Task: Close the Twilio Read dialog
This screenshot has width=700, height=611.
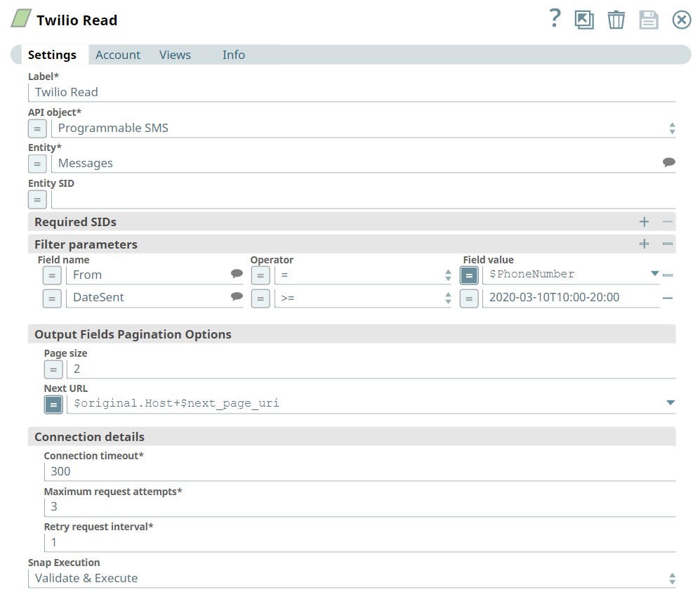Action: [x=682, y=20]
